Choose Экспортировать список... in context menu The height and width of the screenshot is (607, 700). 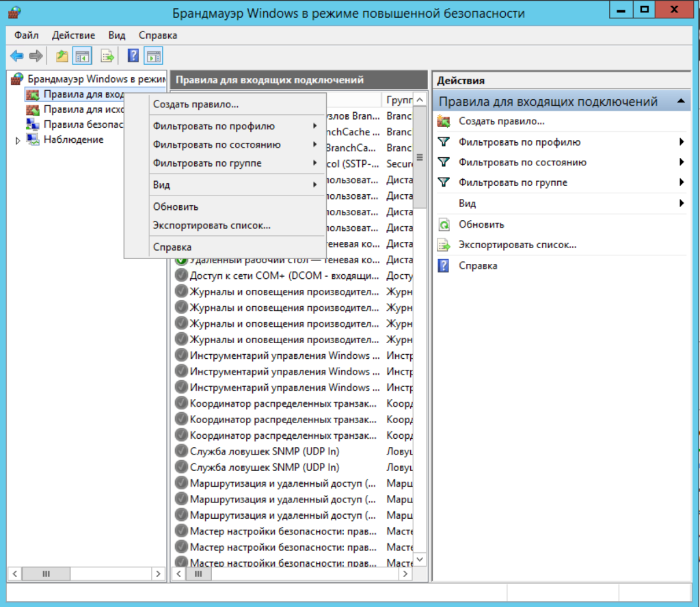click(237, 226)
